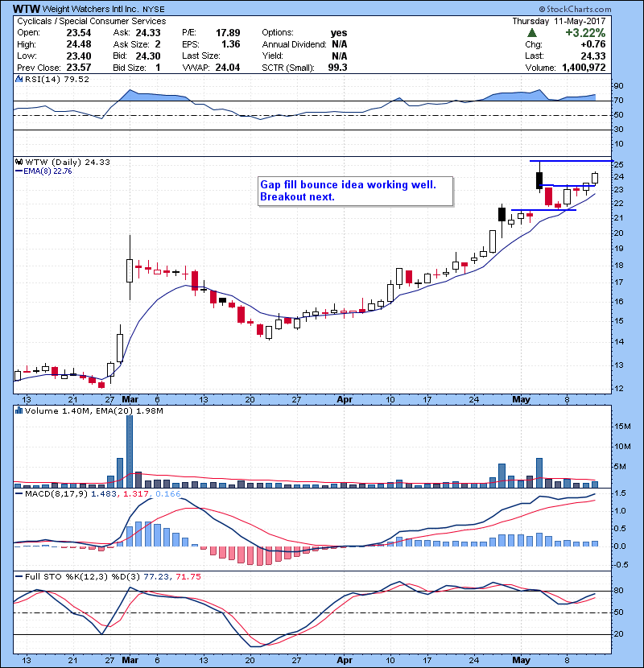The width and height of the screenshot is (644, 668).
Task: Click the MACD signal value 1.317
Action: click(135, 494)
